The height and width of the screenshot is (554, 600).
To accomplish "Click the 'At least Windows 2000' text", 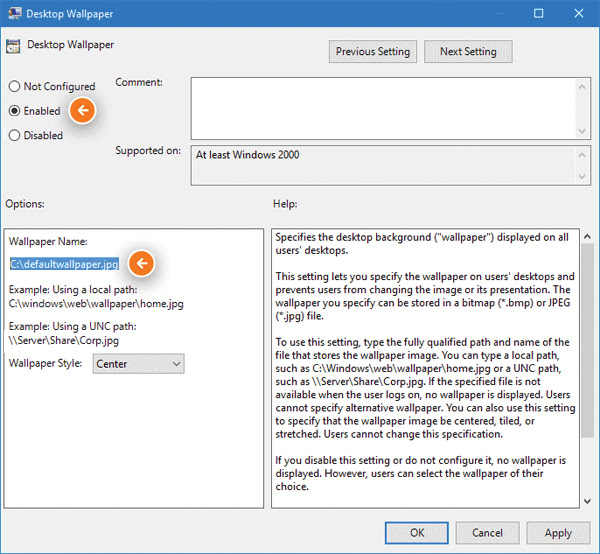I will [x=248, y=155].
